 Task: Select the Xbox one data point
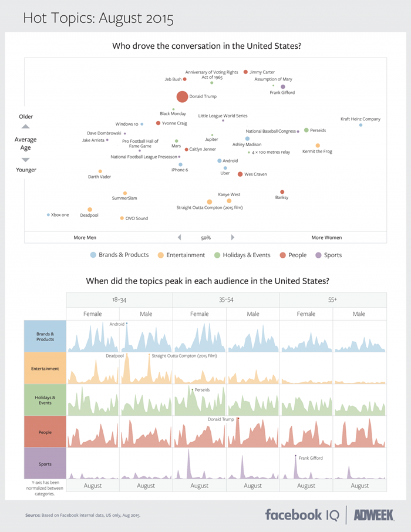pyautogui.click(x=48, y=215)
